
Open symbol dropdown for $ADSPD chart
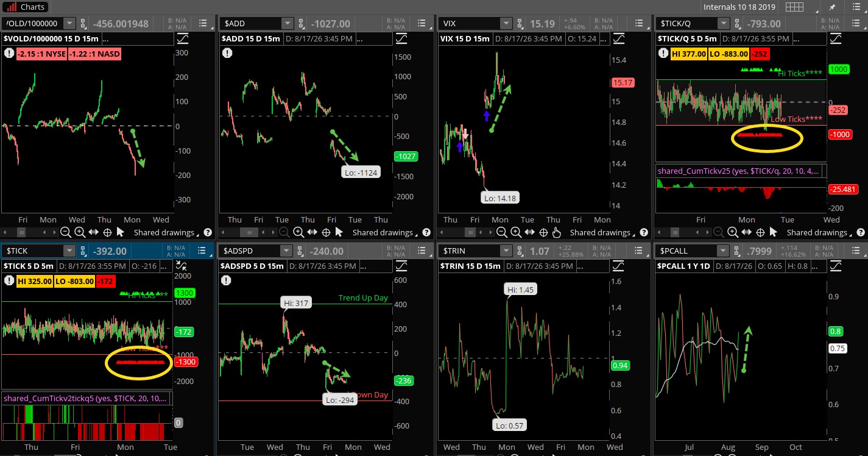tap(287, 251)
